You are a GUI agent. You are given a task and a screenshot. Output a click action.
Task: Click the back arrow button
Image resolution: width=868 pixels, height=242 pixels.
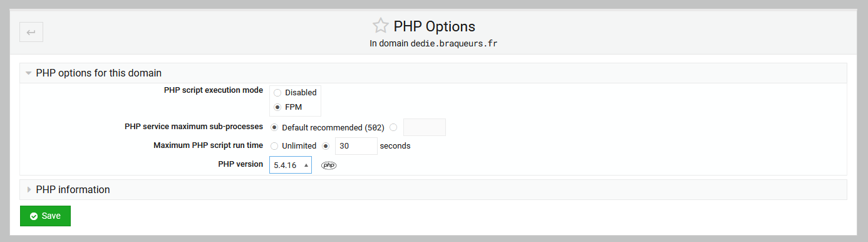click(31, 32)
